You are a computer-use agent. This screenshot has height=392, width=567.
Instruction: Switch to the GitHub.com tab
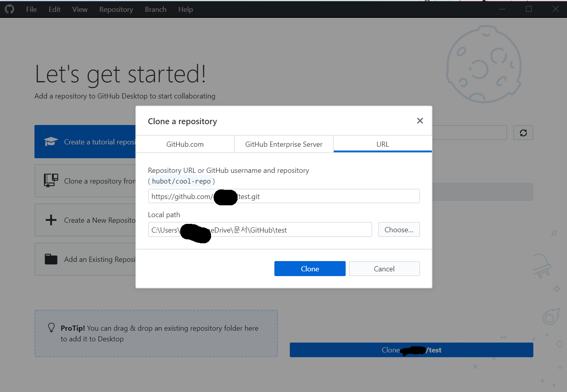point(185,144)
